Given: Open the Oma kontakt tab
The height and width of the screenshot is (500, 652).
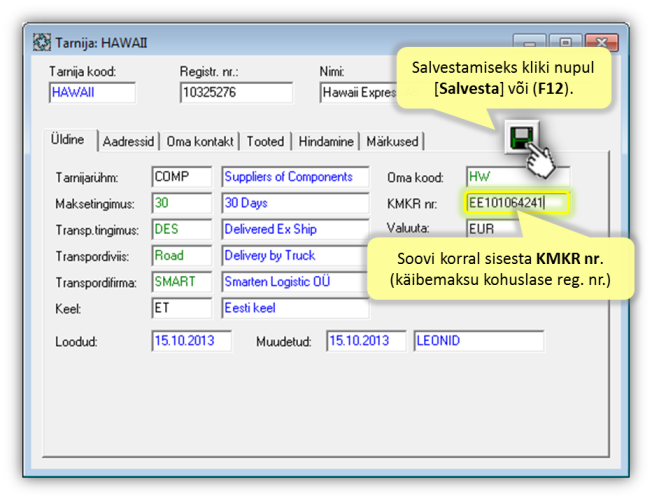Looking at the screenshot, I should click(200, 142).
